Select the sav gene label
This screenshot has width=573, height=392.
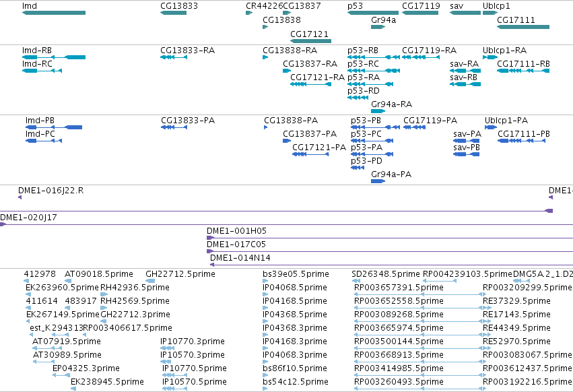457,6
